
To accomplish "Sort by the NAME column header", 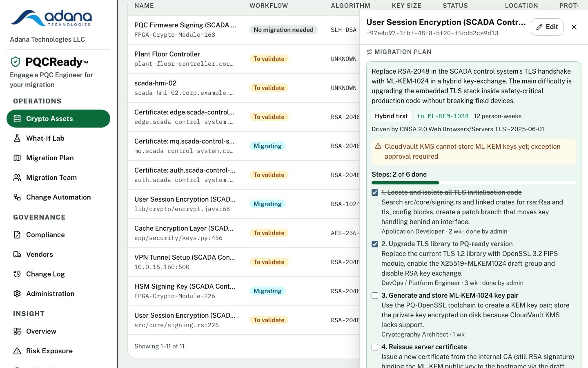I will [x=144, y=6].
